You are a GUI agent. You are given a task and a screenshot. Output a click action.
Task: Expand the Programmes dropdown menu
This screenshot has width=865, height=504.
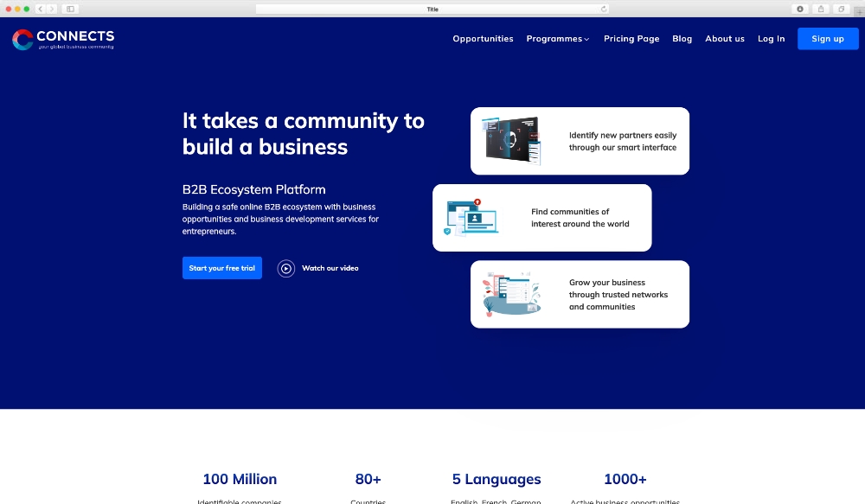tap(558, 39)
